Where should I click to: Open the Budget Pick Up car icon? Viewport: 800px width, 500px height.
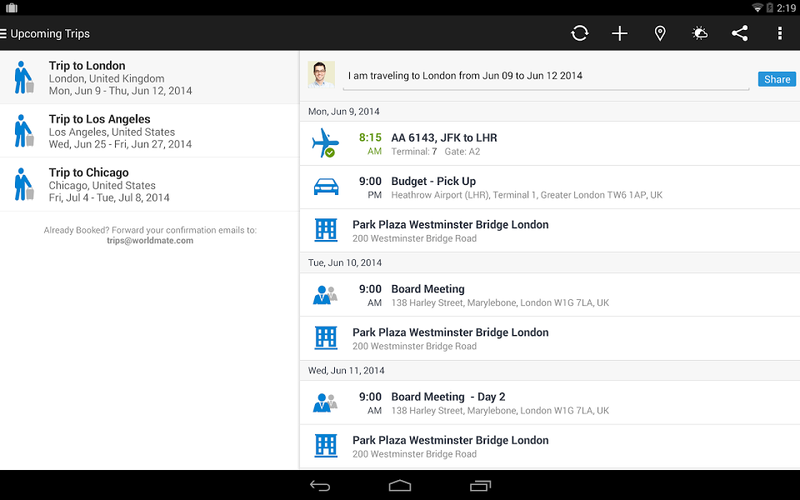[x=326, y=187]
